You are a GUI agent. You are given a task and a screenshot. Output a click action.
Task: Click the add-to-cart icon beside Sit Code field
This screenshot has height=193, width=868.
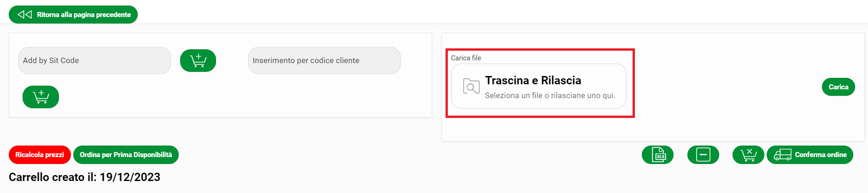tap(198, 60)
